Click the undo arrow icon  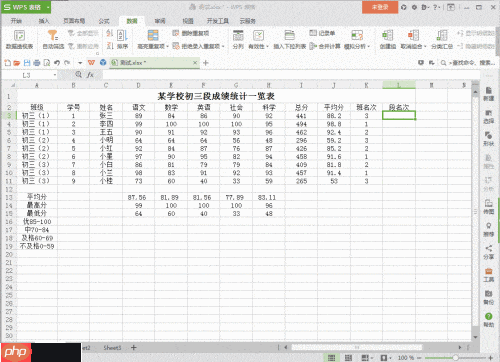point(57,63)
